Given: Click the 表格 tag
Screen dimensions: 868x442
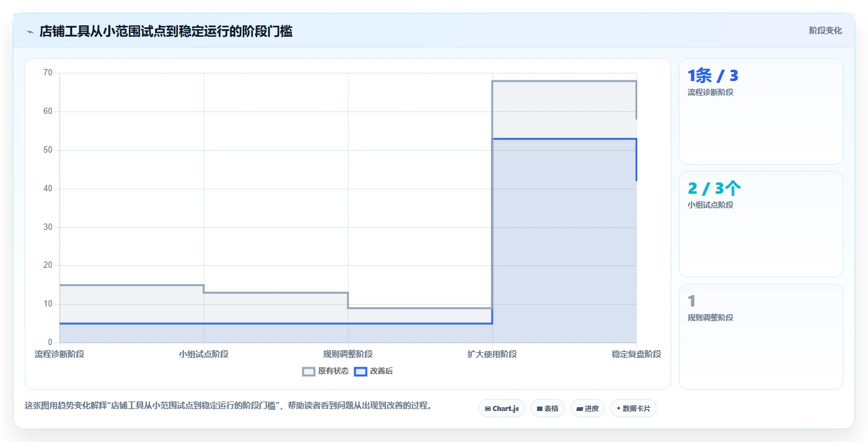Looking at the screenshot, I should pyautogui.click(x=547, y=408).
